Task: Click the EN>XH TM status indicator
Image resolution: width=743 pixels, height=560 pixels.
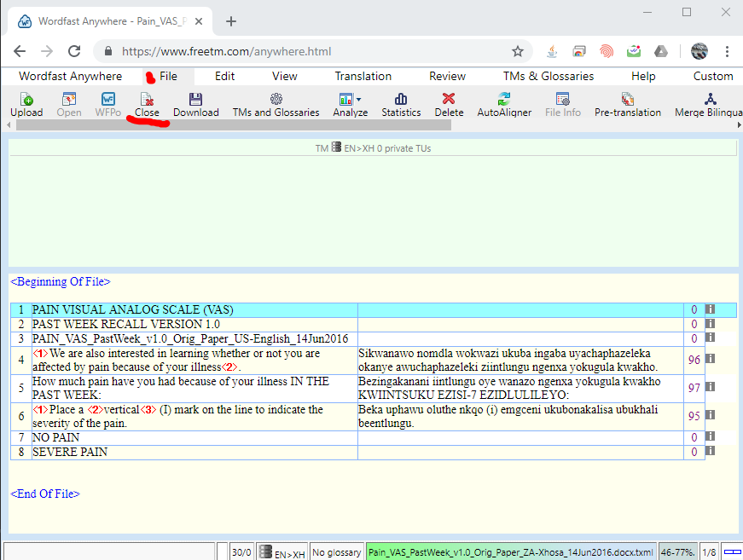Action: 282,552
